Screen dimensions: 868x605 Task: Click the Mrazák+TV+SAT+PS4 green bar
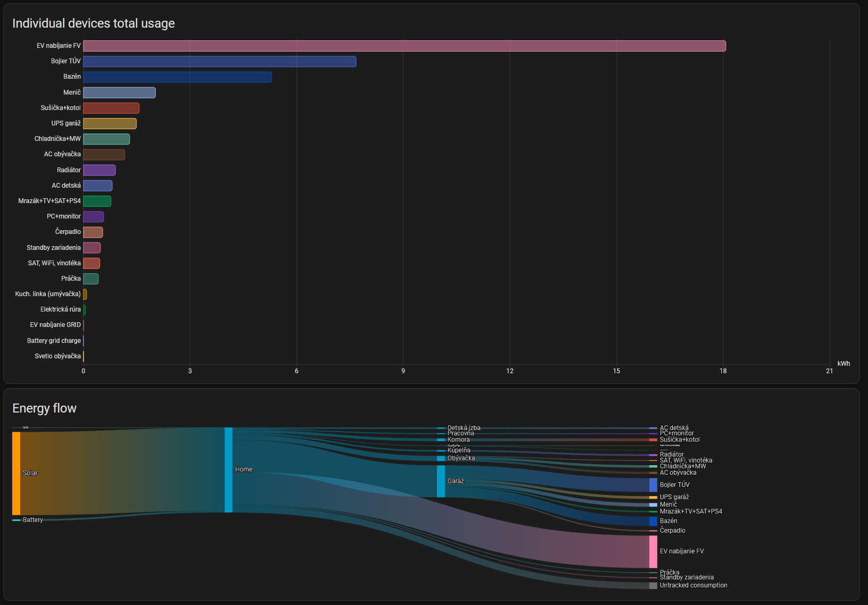pos(97,201)
